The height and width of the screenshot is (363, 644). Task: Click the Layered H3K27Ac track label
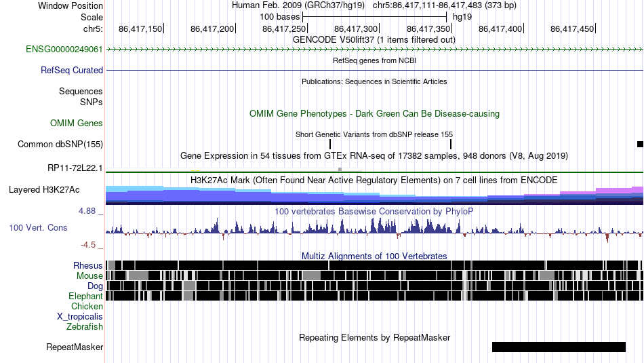pos(44,190)
